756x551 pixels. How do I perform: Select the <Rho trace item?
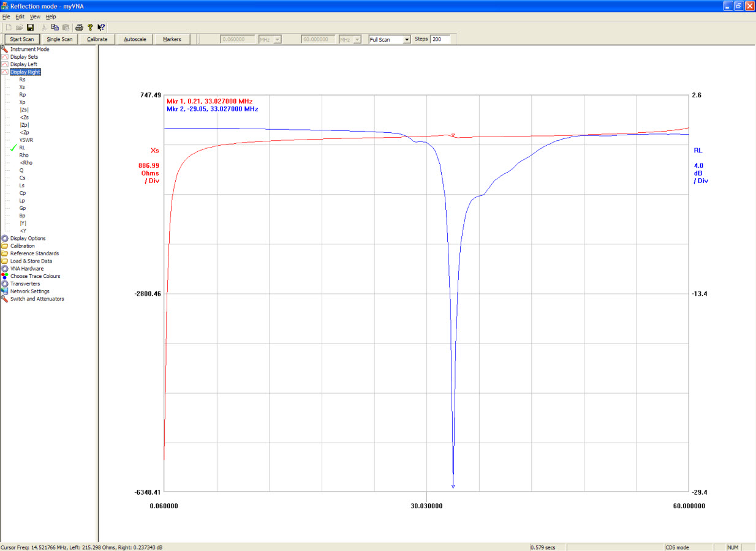point(26,163)
